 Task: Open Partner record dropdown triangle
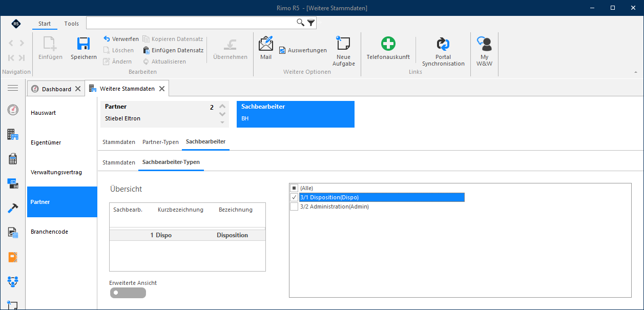[x=222, y=122]
